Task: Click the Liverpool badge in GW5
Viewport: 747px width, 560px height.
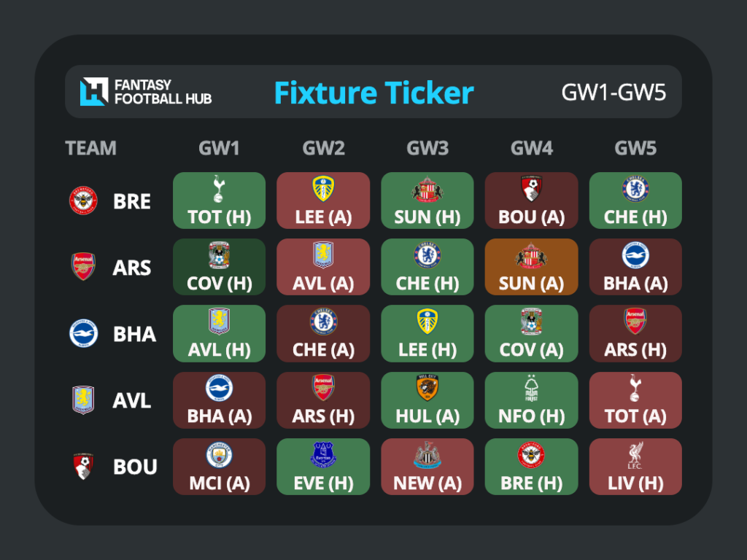Action: coord(635,455)
